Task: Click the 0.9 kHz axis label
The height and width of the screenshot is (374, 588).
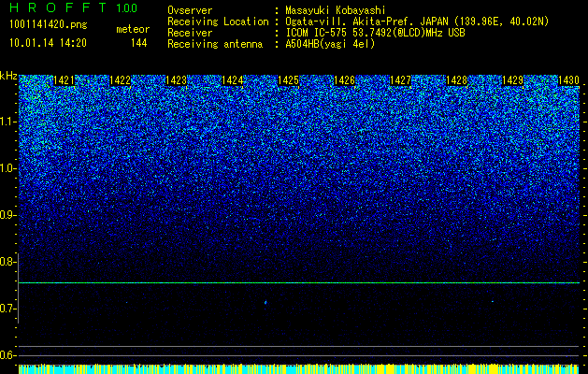Action: point(8,215)
